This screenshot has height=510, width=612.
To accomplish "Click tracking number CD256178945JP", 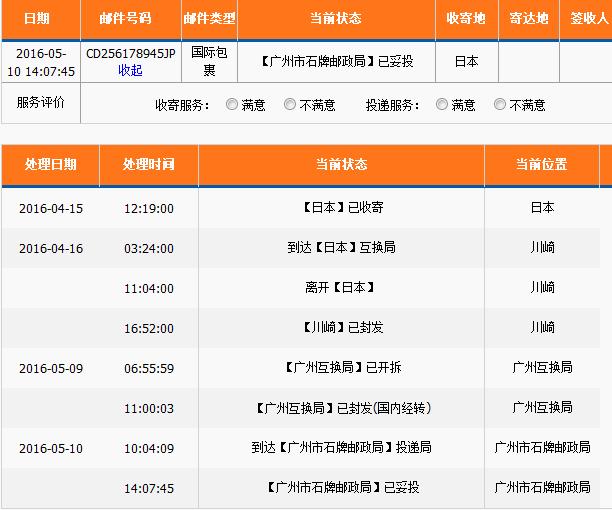I will point(131,53).
